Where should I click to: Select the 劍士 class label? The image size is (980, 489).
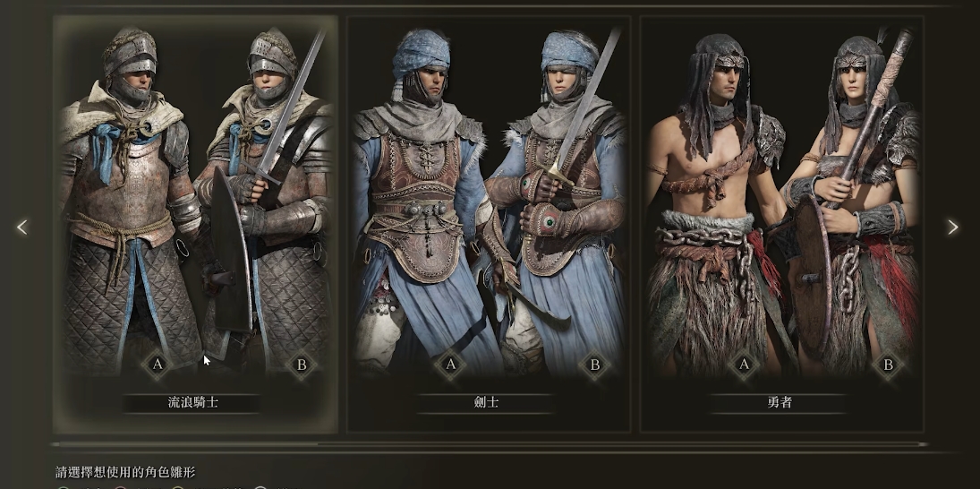486,403
